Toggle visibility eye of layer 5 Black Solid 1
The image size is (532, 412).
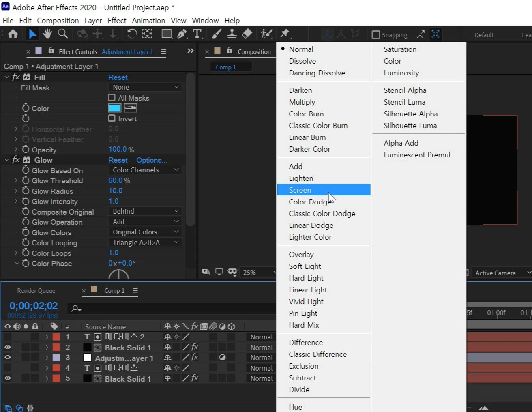click(x=8, y=378)
